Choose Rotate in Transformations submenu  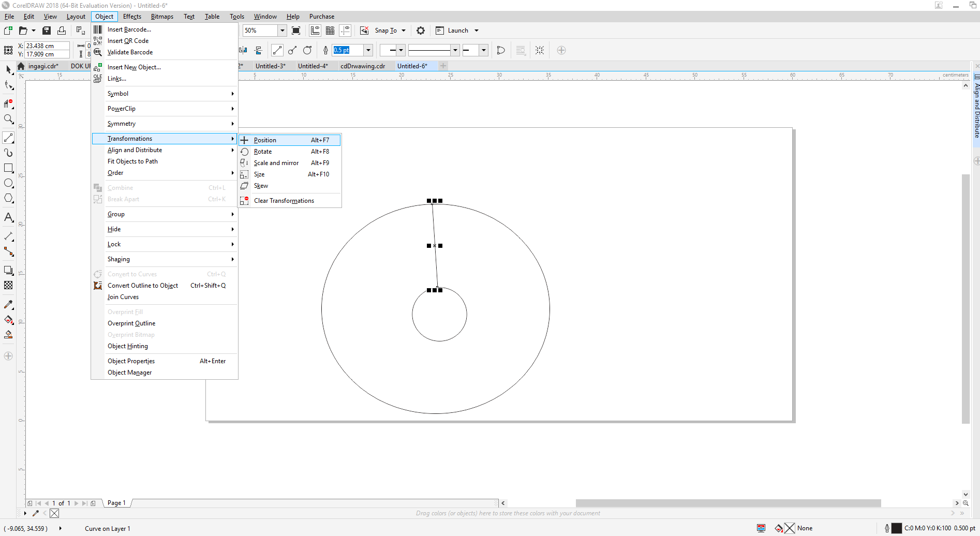[x=290, y=152]
